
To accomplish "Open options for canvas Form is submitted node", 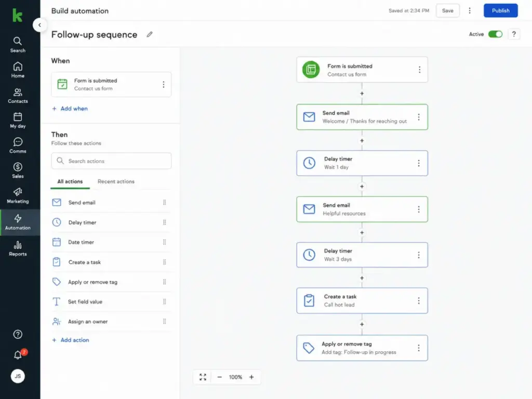I will 420,70.
